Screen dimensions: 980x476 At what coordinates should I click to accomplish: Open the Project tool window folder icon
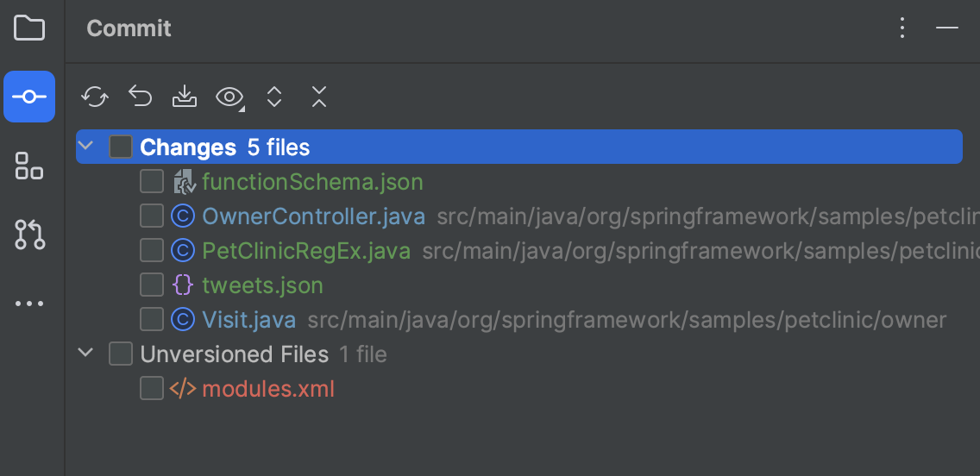pos(29,28)
